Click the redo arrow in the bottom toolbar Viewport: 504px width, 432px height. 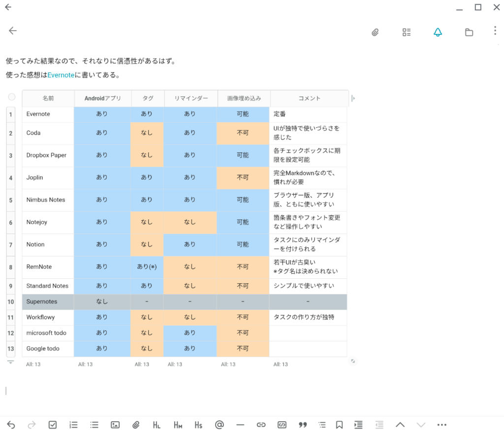pos(31,425)
